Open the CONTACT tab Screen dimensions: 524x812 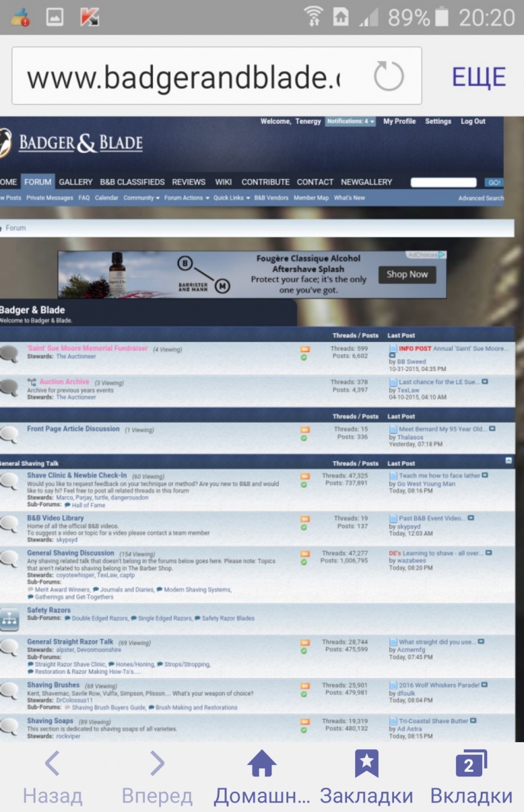coord(315,182)
